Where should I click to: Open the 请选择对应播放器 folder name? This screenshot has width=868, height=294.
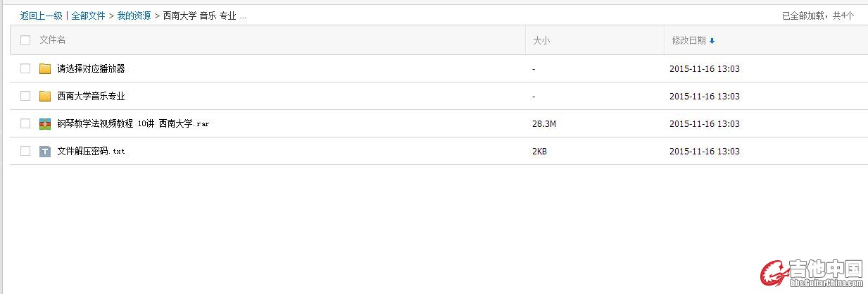[x=91, y=68]
